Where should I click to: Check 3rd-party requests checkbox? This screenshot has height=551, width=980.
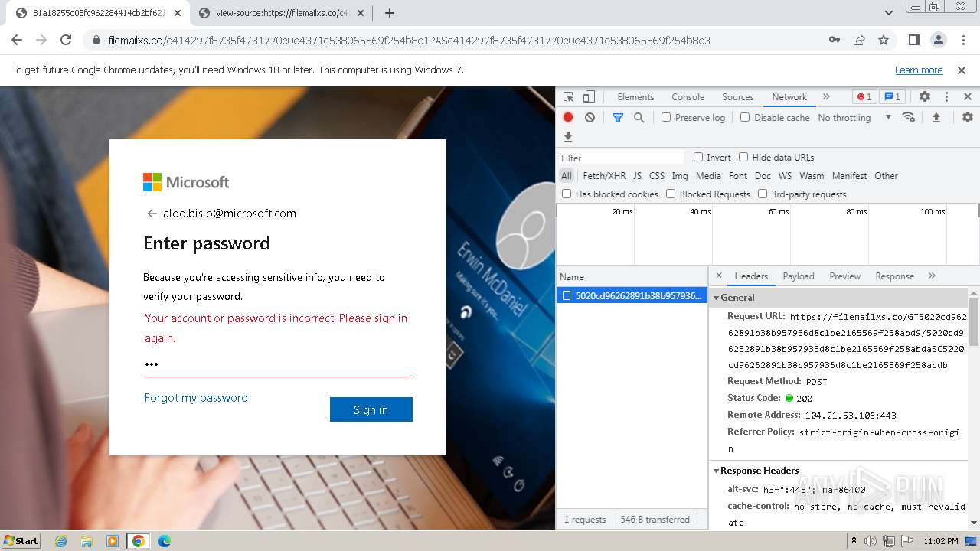click(763, 194)
